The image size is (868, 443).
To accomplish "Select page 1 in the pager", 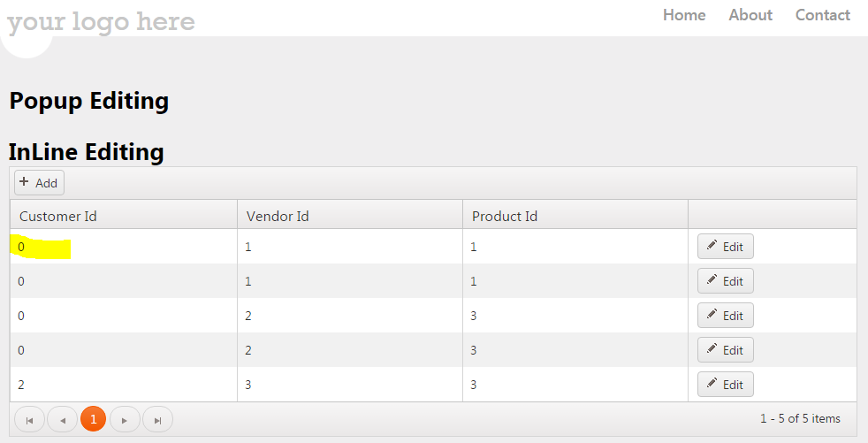I will coord(93,419).
